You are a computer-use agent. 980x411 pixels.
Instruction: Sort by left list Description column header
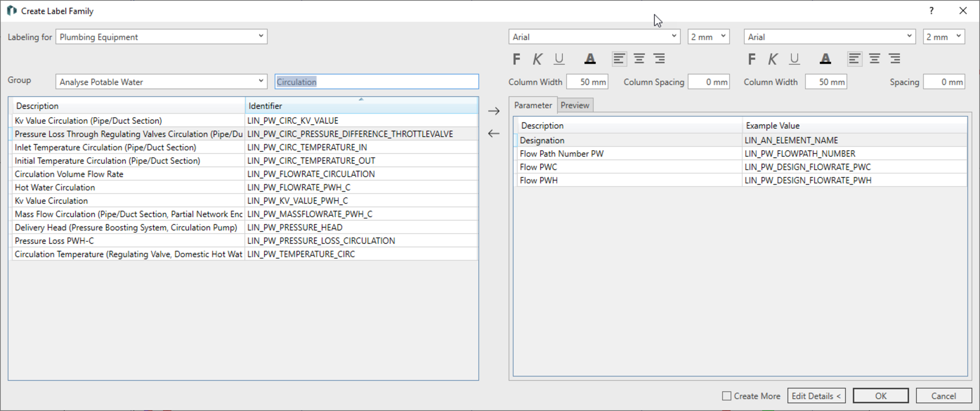click(x=128, y=106)
